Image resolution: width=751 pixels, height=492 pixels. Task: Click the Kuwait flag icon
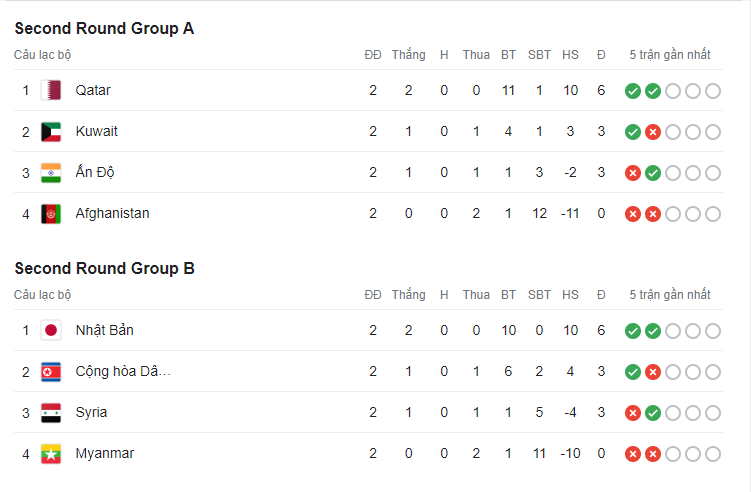click(x=51, y=132)
